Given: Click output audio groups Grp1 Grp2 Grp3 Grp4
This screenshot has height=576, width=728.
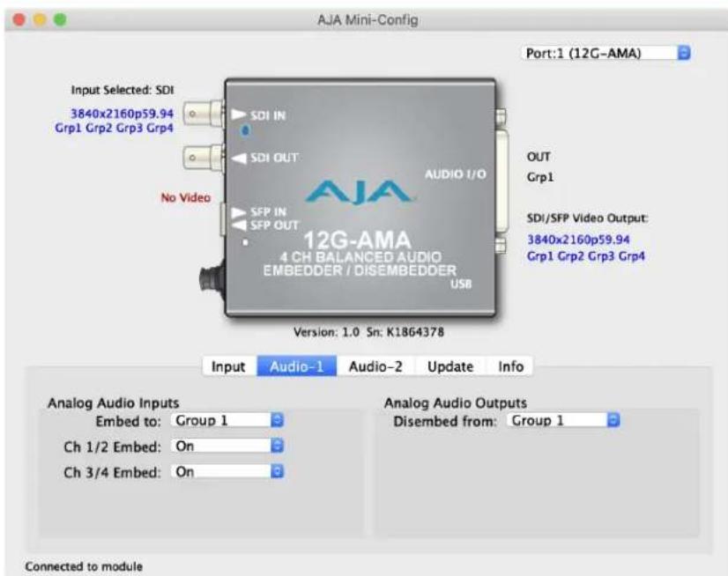Looking at the screenshot, I should click(x=586, y=255).
